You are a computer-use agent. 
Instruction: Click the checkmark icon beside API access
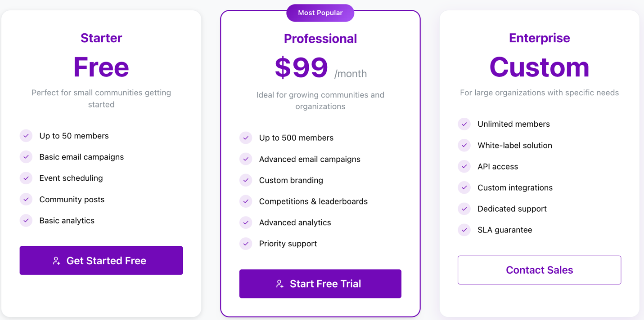coord(464,166)
